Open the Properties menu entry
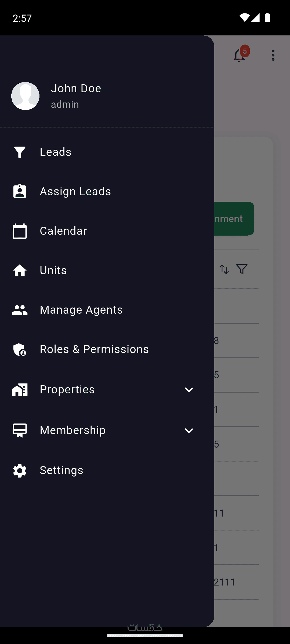Image resolution: width=290 pixels, height=644 pixels. point(67,389)
